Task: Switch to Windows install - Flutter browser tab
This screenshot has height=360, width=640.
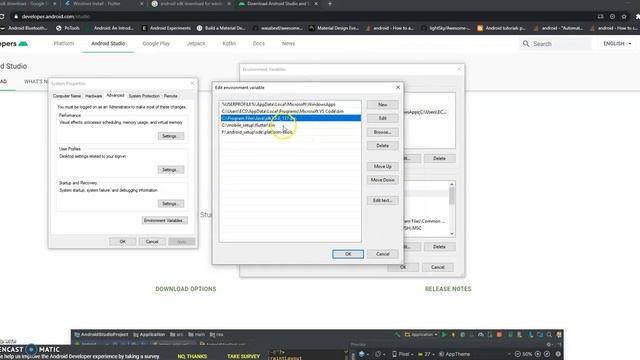Action: 103,4
